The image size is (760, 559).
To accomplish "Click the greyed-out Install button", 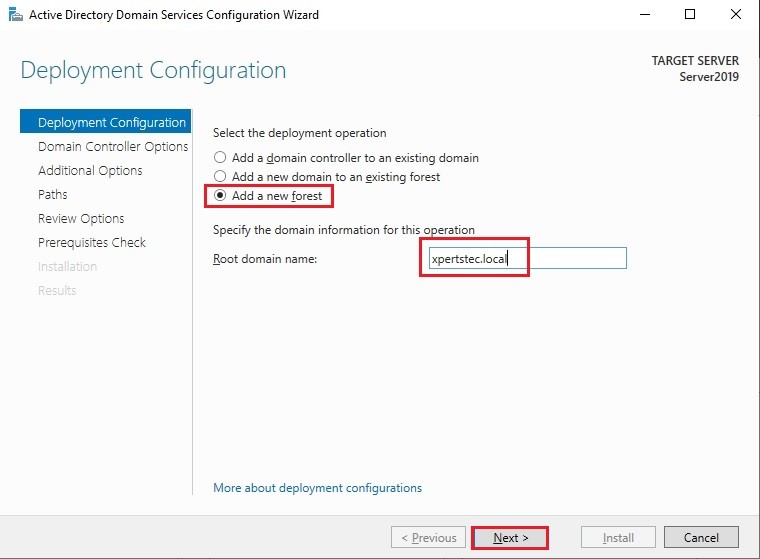I will point(618,537).
